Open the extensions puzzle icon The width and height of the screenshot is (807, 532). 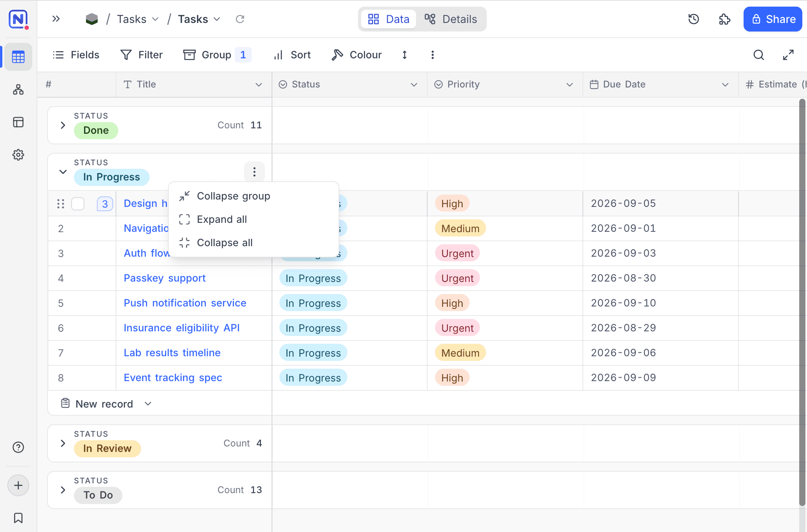(725, 19)
